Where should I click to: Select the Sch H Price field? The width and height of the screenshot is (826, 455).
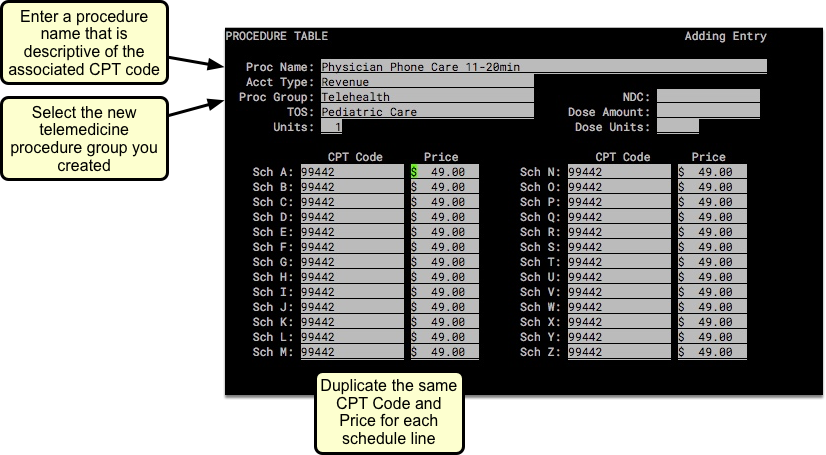445,276
